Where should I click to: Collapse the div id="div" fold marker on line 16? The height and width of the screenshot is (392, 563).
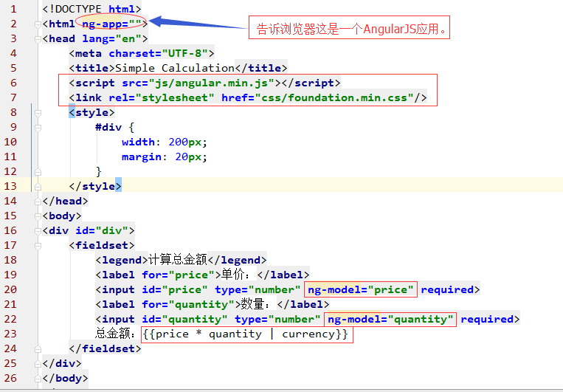pyautogui.click(x=38, y=231)
